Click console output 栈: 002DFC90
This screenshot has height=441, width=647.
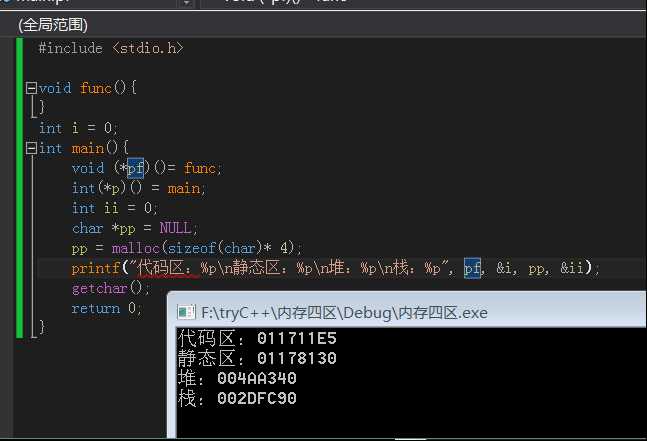pos(237,398)
